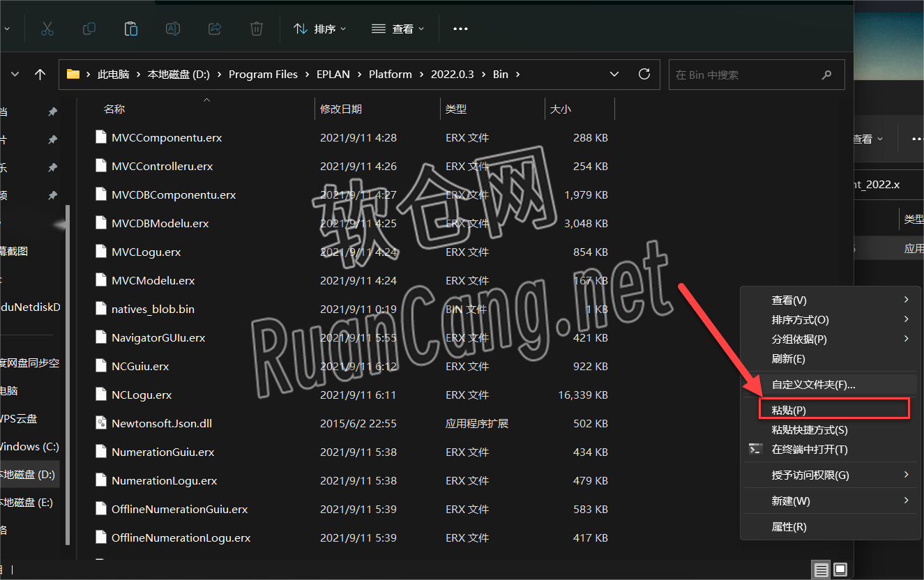Choose 粘贴(P) from the context menu
The width and height of the screenshot is (924, 580).
834,409
